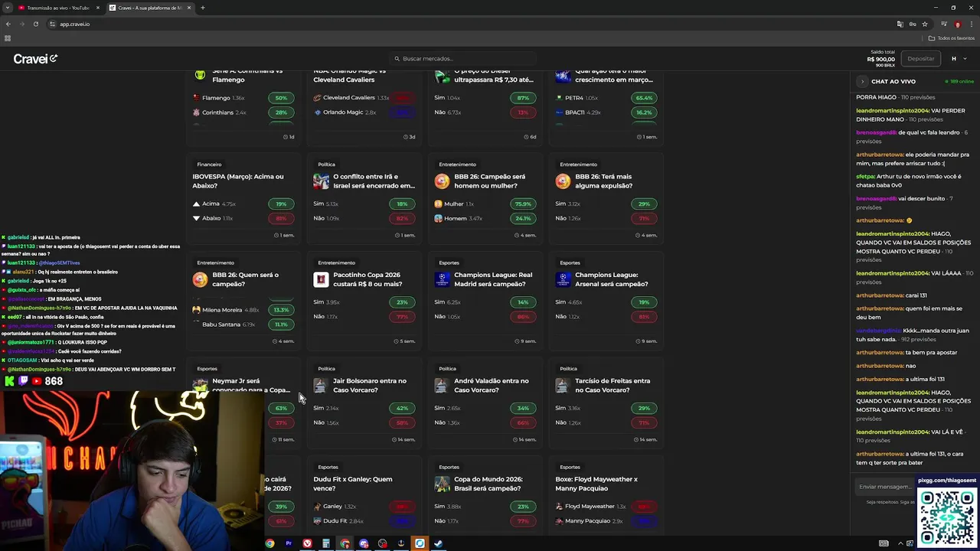Open the apps grid in the bookmarks bar
Viewport: 980px width, 551px height.
[x=8, y=37]
